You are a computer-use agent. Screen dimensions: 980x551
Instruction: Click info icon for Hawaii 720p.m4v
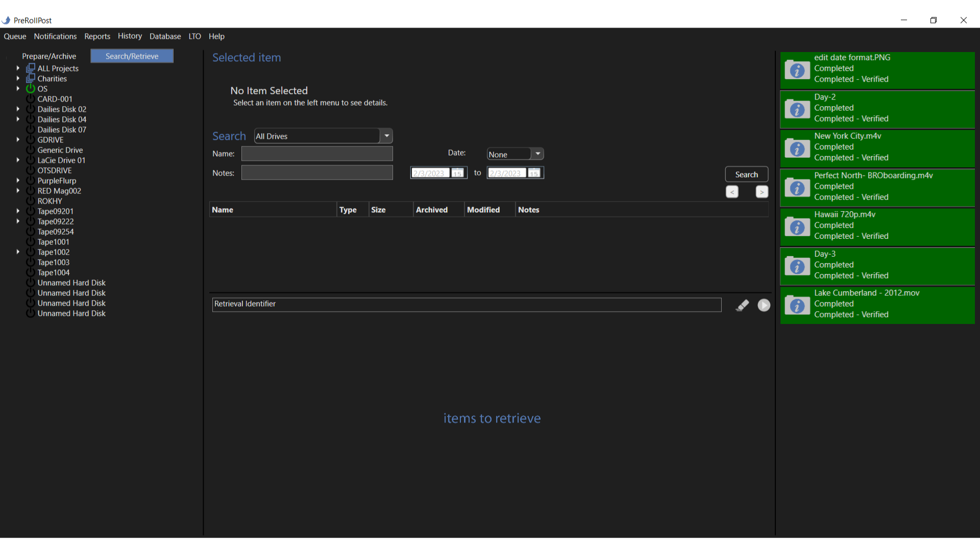click(797, 227)
